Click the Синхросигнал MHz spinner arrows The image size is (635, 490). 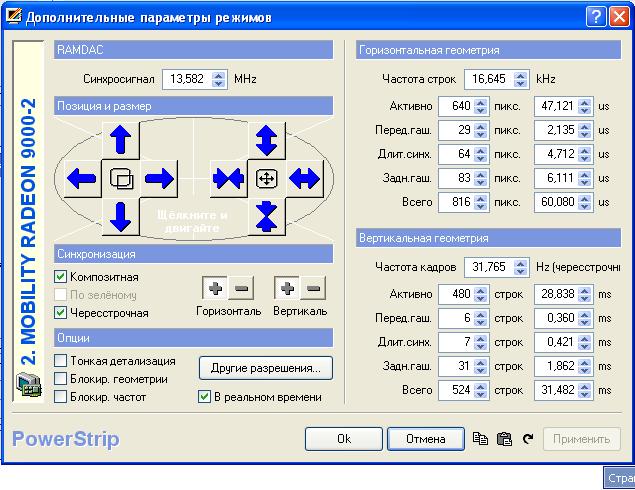click(x=219, y=78)
